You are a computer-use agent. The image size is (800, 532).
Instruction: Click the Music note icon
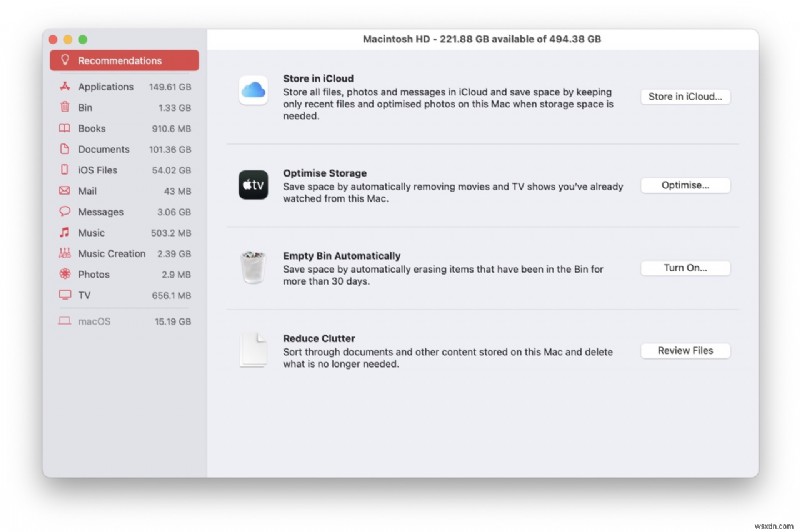(65, 233)
